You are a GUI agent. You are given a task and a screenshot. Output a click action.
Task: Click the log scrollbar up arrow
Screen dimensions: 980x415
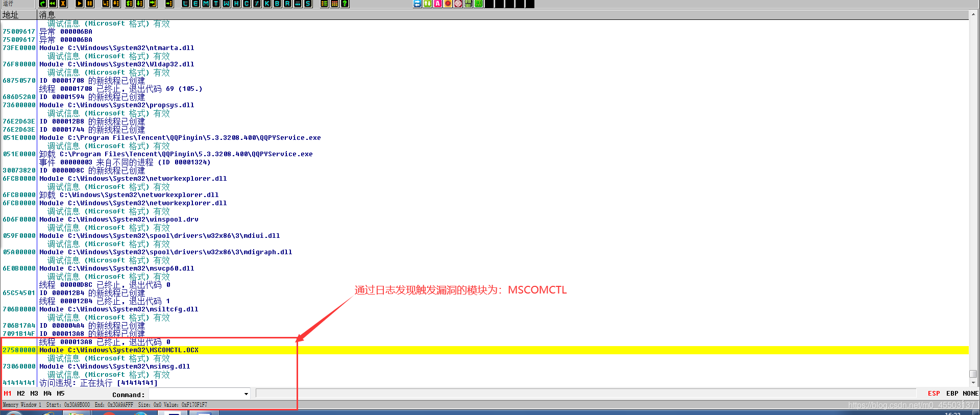(973, 14)
